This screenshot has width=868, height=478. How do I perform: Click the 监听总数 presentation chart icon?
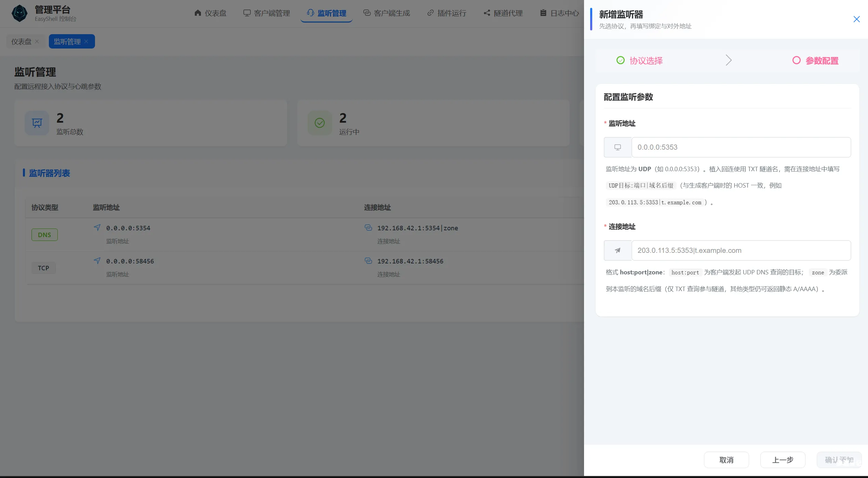point(37,123)
